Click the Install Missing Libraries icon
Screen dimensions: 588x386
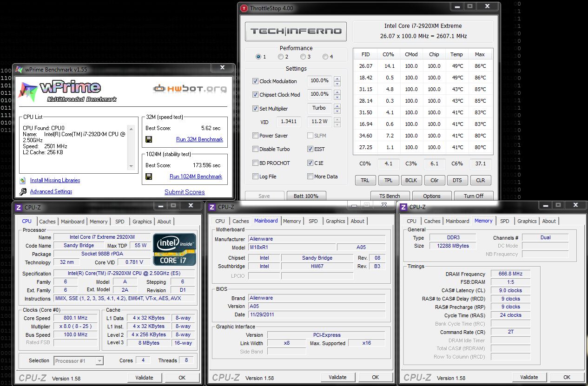coord(23,181)
